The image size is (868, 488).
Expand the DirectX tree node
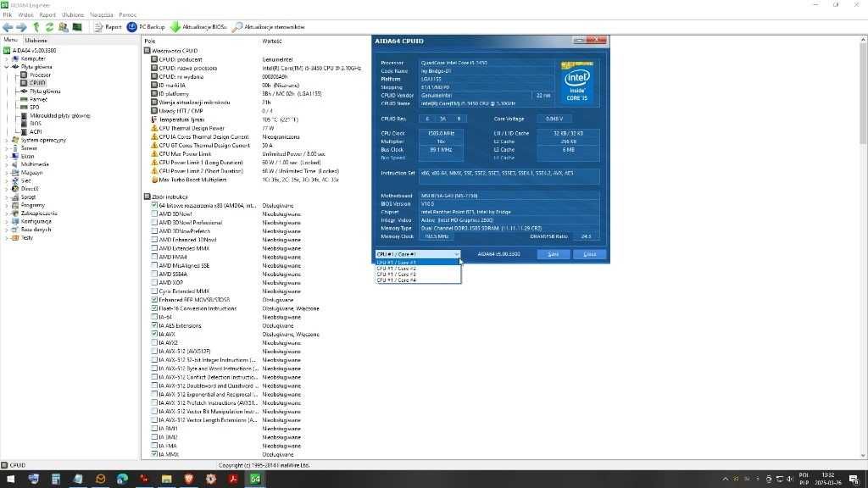coord(7,189)
